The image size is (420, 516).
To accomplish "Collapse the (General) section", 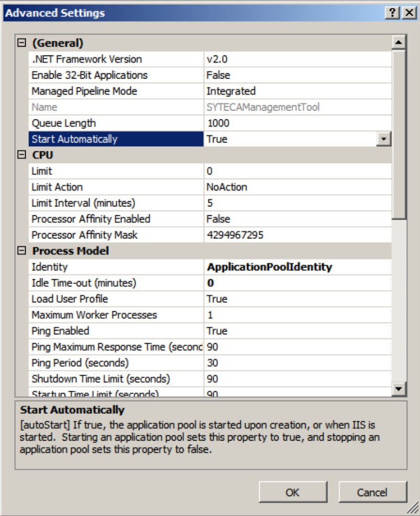I will click(22, 43).
